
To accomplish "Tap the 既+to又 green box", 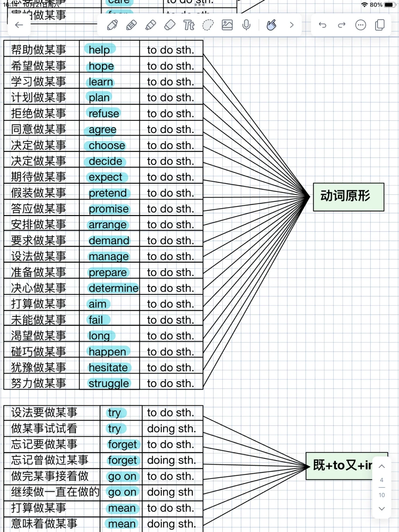I will click(x=347, y=466).
